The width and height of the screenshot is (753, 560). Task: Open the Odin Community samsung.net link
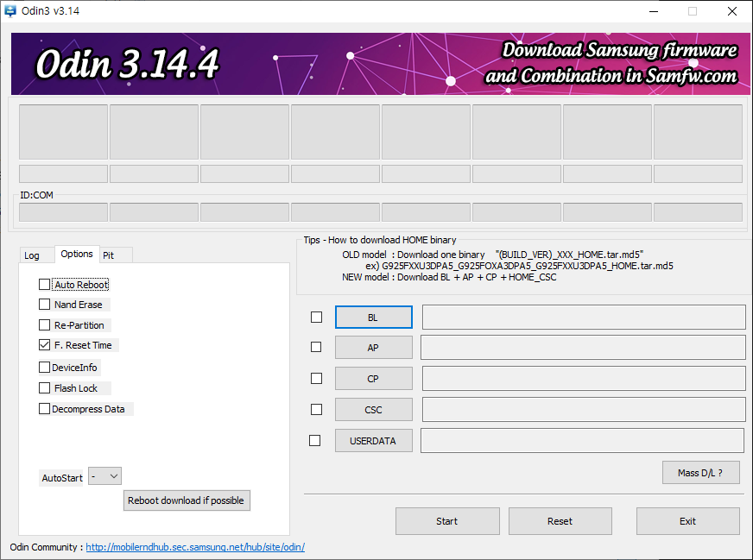(195, 547)
